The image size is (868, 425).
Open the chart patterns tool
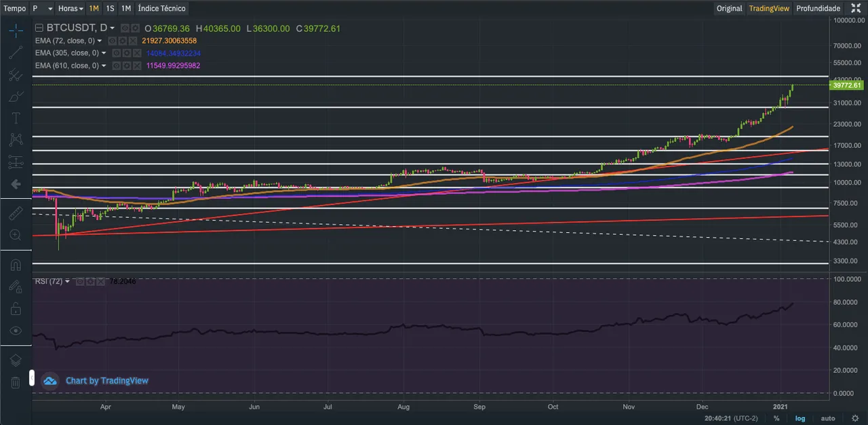[x=16, y=140]
